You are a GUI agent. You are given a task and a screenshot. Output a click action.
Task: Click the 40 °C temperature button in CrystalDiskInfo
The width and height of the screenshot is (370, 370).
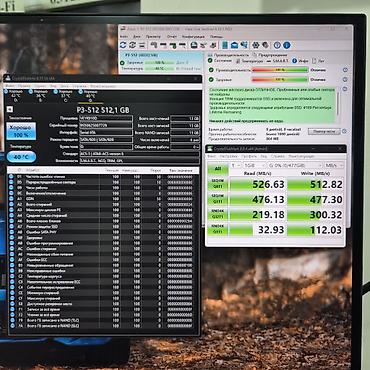[x=21, y=157]
